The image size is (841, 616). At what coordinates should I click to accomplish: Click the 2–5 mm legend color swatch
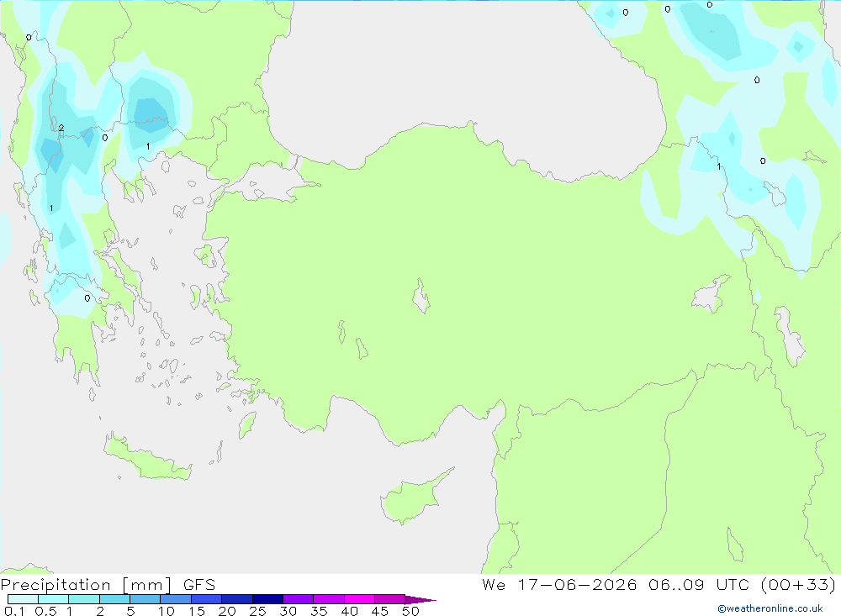pyautogui.click(x=114, y=599)
